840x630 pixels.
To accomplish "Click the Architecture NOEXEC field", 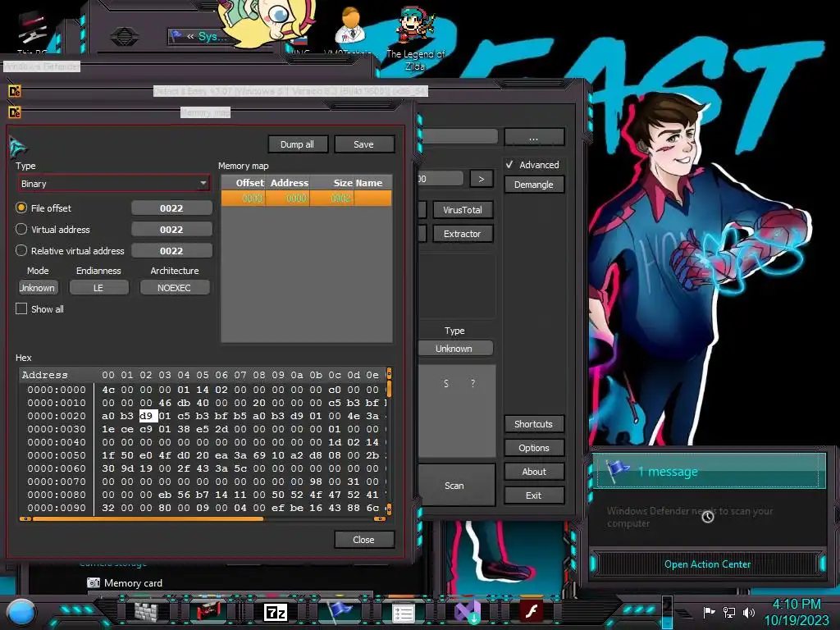I will tap(174, 288).
